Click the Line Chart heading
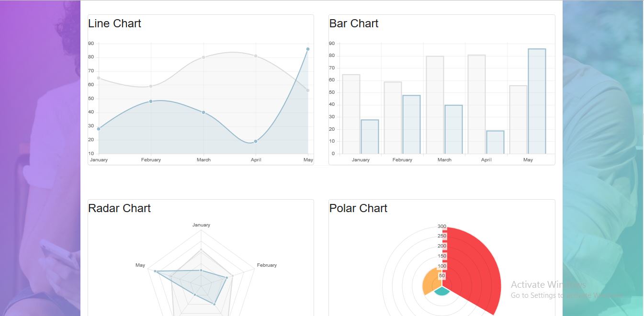Image resolution: width=644 pixels, height=316 pixels. pos(114,23)
